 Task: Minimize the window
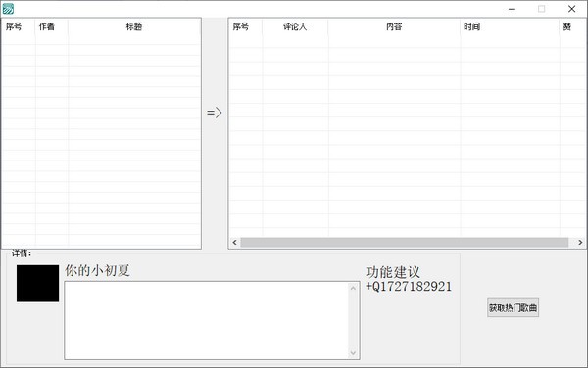coord(512,9)
